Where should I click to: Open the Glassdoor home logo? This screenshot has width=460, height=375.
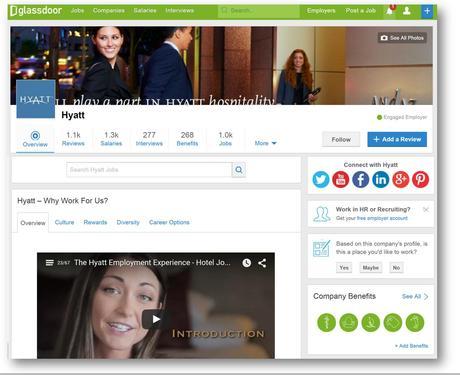(x=36, y=11)
